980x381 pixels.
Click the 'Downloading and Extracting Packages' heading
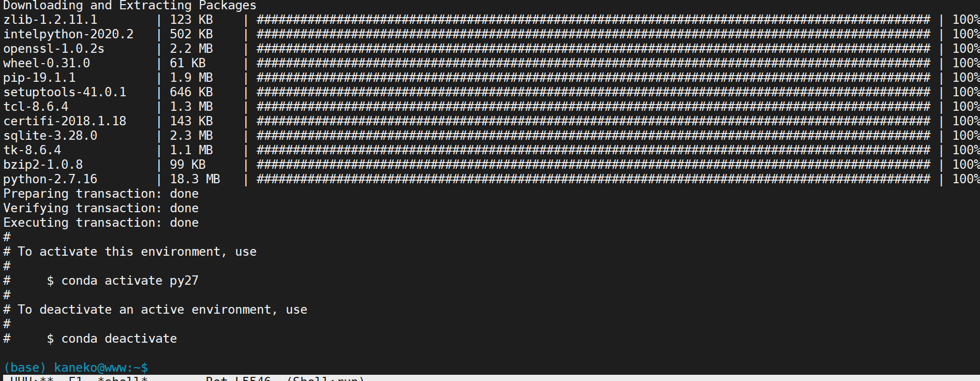(130, 6)
